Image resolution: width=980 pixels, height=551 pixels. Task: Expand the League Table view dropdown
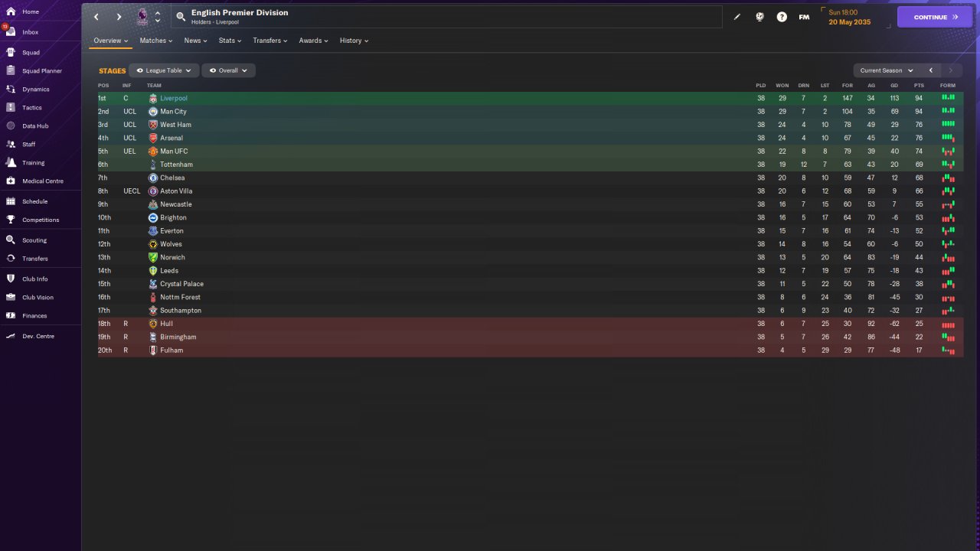(164, 70)
